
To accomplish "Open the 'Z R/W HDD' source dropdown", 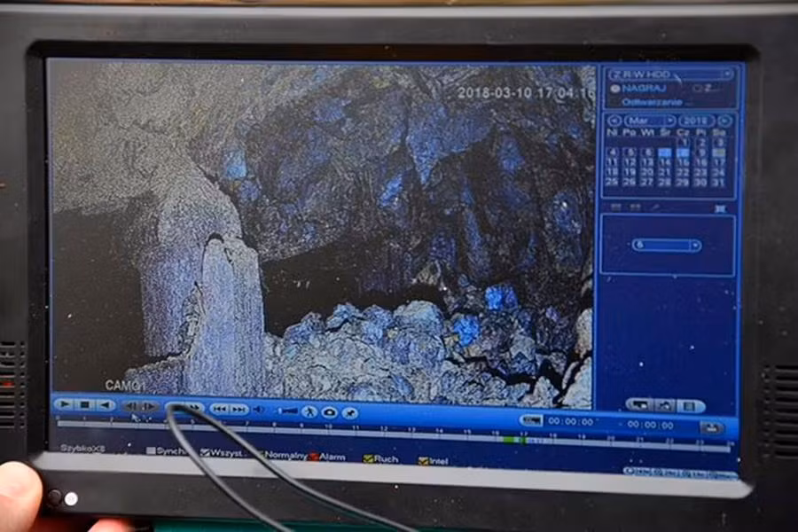I will coord(671,74).
